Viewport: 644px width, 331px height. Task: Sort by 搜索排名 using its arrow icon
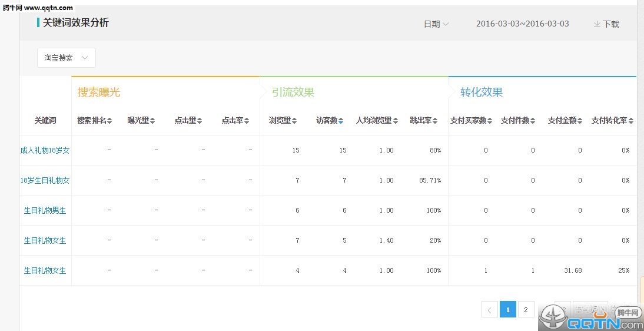[x=109, y=121]
